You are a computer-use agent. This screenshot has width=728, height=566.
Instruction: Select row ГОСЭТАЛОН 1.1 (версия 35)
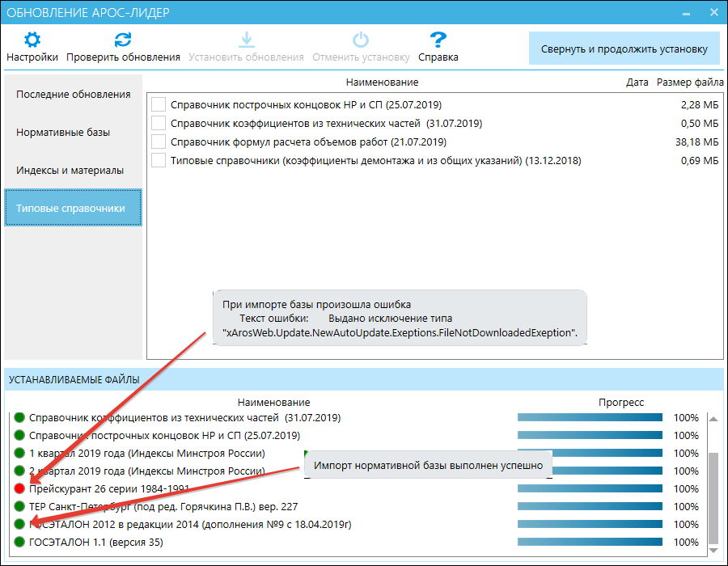click(358, 542)
